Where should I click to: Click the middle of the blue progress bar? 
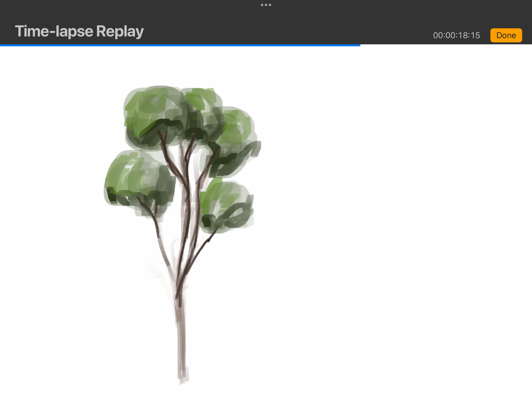pyautogui.click(x=180, y=45)
